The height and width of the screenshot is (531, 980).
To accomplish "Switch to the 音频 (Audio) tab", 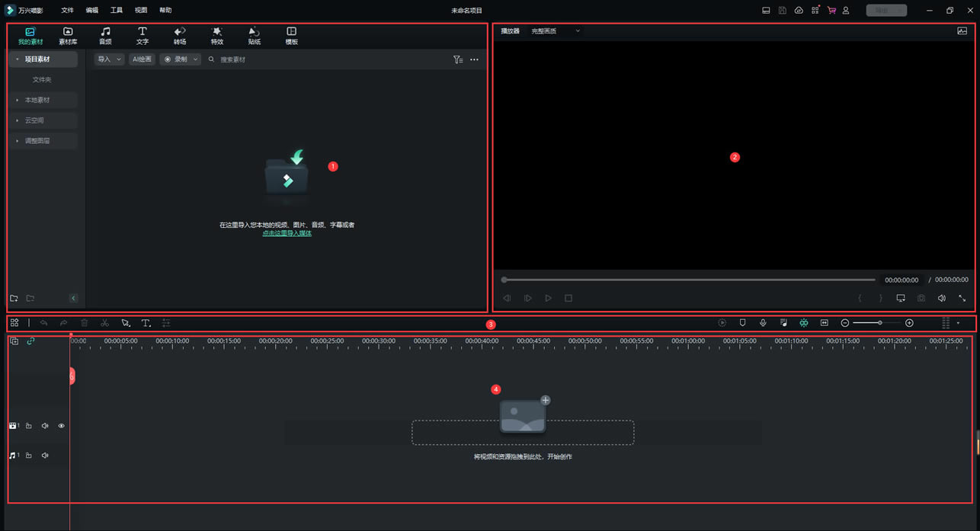I will pos(105,35).
